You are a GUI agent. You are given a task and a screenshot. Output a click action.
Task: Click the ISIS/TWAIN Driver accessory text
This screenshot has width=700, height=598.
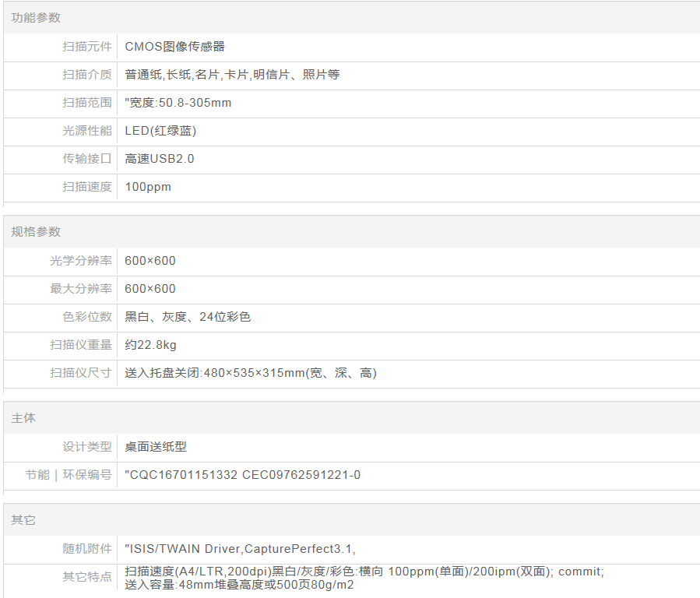coord(185,549)
